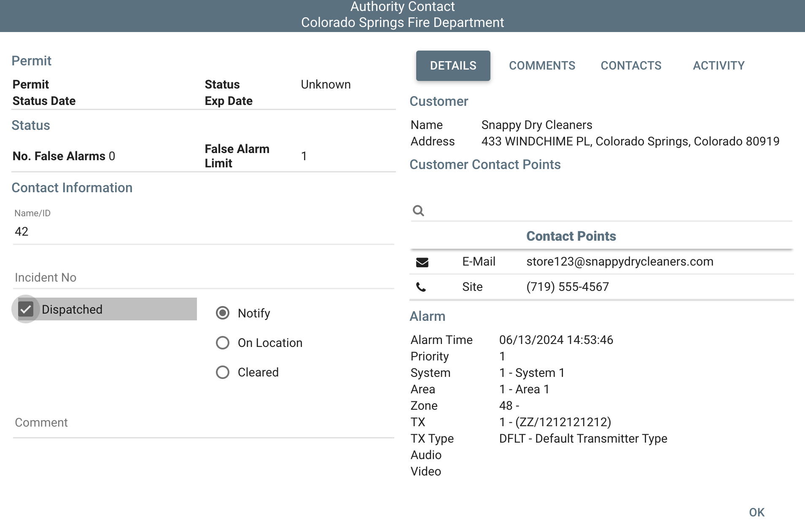Click the E-Mail contact type label
Screen dimensions: 805x532
[x=479, y=262]
